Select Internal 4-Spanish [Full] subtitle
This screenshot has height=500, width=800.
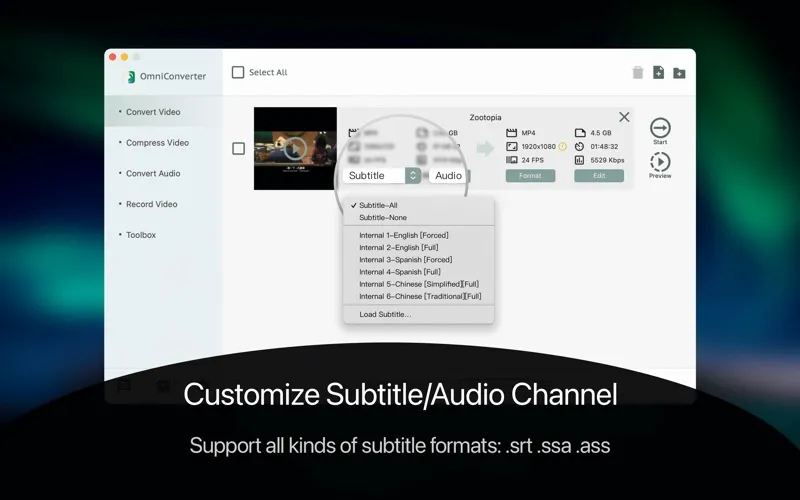click(x=418, y=272)
